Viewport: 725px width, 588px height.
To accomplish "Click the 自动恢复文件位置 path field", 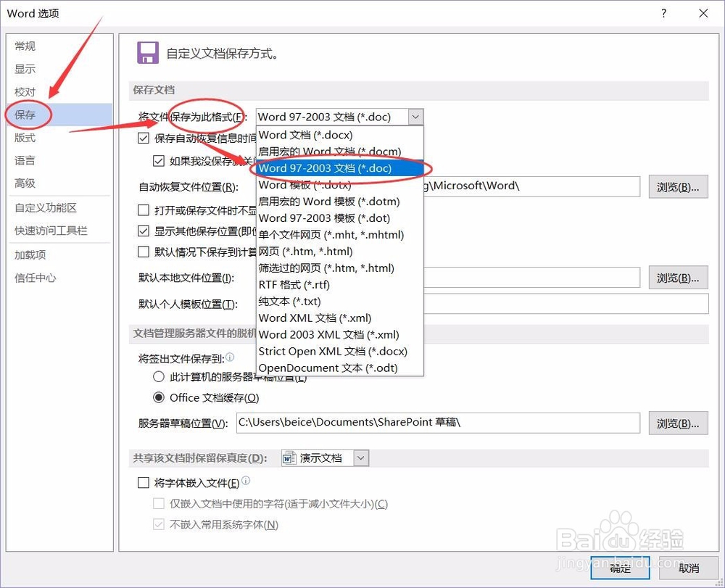I will pyautogui.click(x=531, y=186).
